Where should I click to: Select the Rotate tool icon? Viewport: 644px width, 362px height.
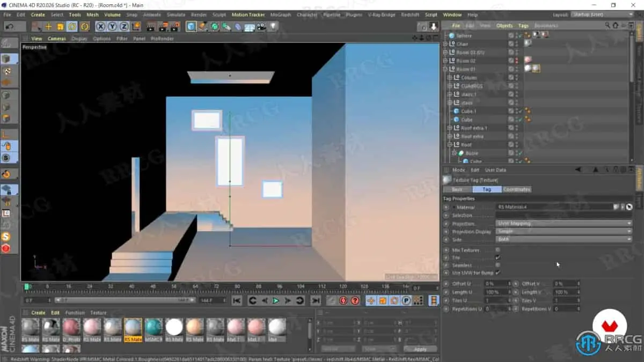coord(72,26)
